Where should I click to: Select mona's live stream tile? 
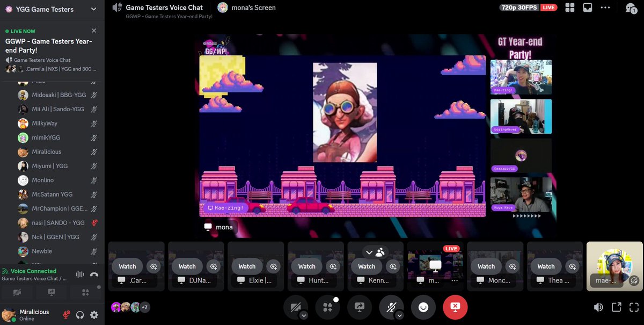(435, 266)
